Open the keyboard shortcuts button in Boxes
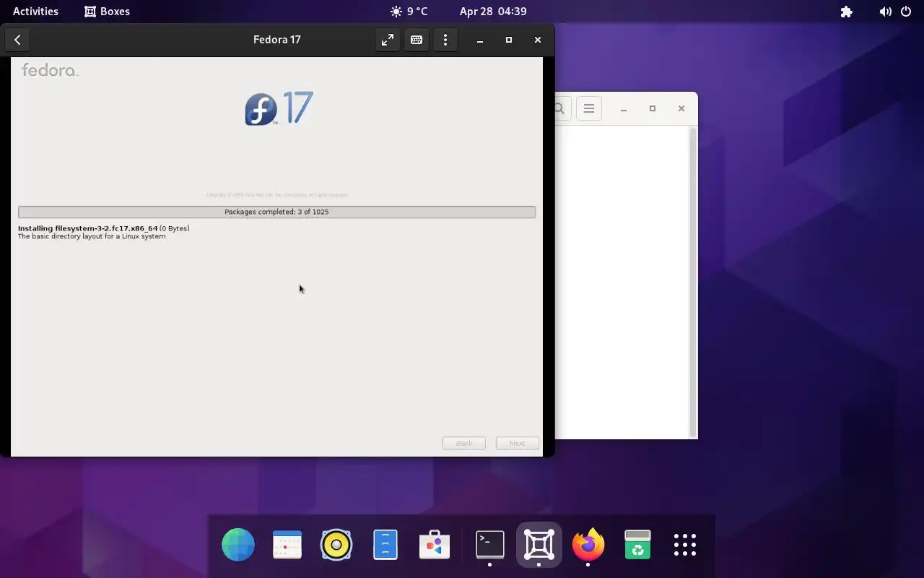The height and width of the screenshot is (578, 924). point(417,40)
